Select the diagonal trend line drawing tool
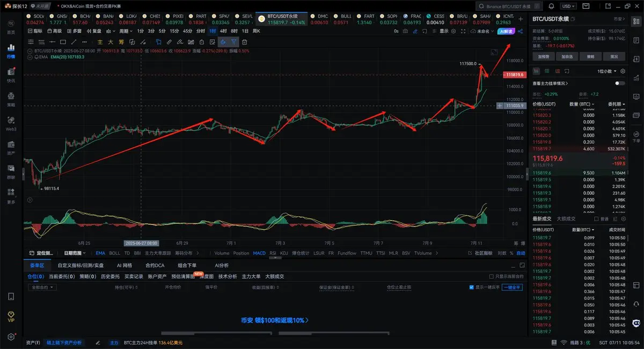The width and height of the screenshot is (644, 349). [x=74, y=41]
